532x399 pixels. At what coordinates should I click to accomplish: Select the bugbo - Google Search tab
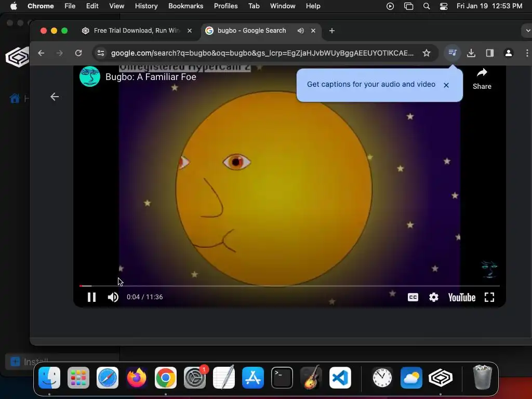pyautogui.click(x=252, y=31)
